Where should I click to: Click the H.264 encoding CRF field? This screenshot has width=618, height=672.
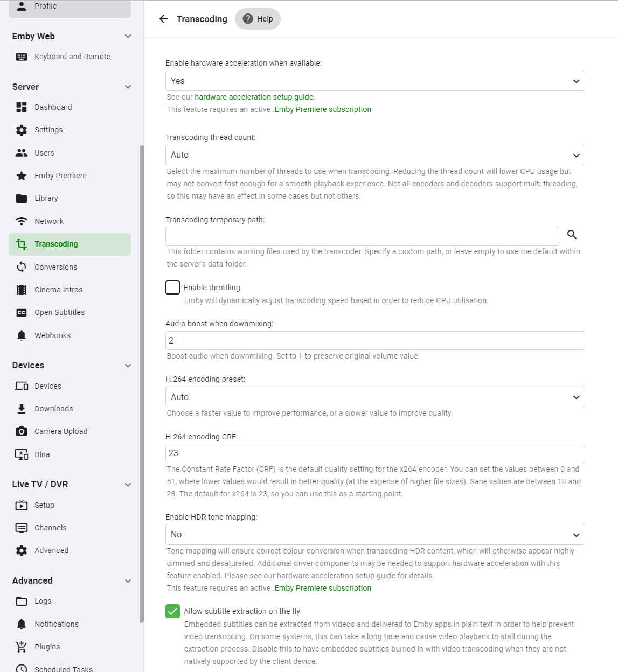(x=375, y=453)
